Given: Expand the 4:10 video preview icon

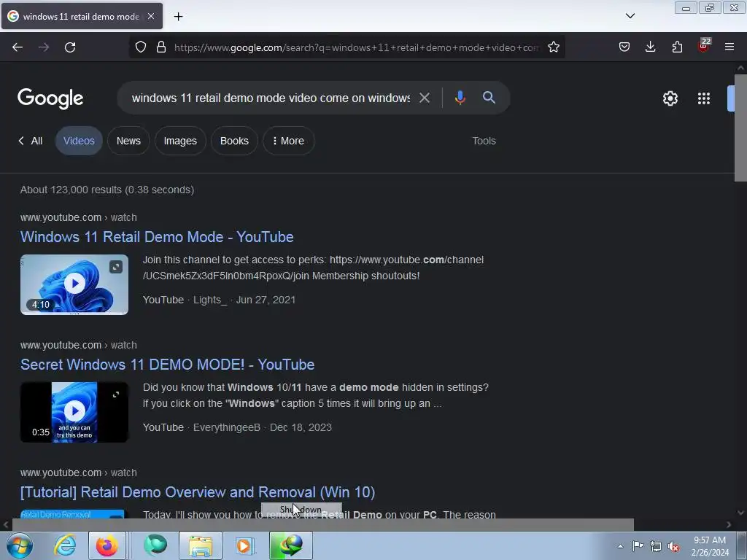Looking at the screenshot, I should [116, 267].
